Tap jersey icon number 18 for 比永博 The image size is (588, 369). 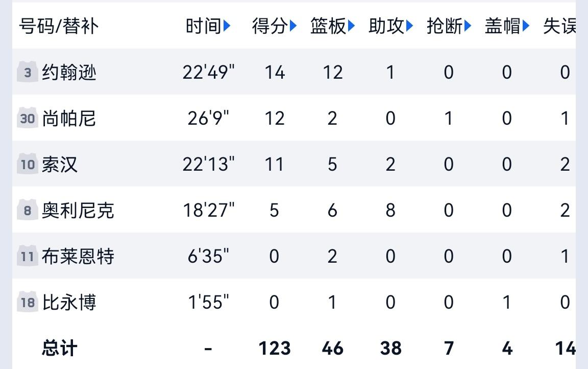28,302
